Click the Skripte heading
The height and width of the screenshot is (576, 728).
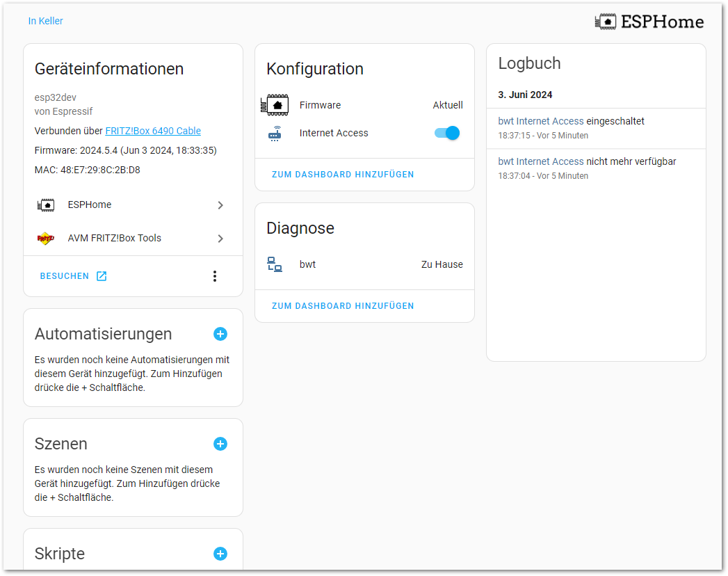pos(59,554)
